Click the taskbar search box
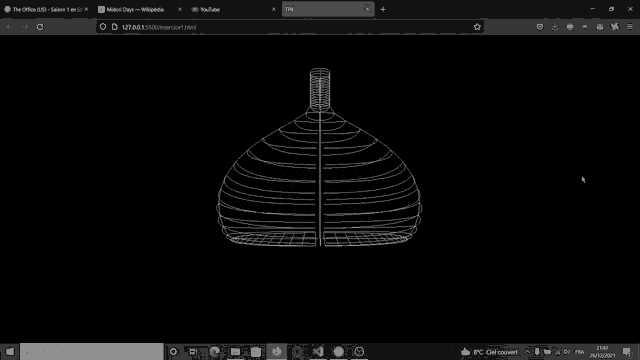Viewport: 640px width, 360px height. tap(92, 351)
